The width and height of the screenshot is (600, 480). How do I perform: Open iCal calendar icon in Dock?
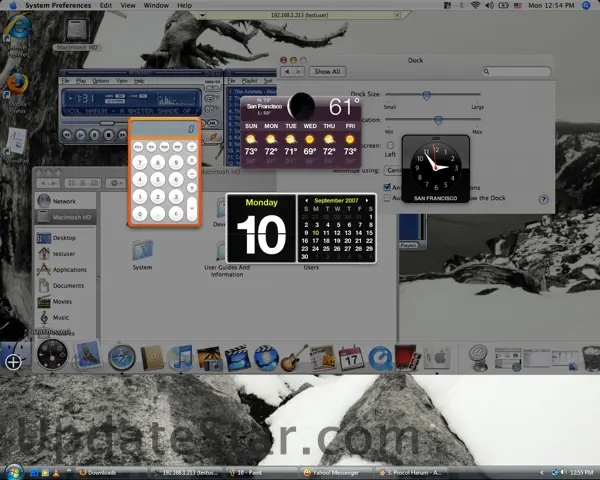click(x=351, y=357)
